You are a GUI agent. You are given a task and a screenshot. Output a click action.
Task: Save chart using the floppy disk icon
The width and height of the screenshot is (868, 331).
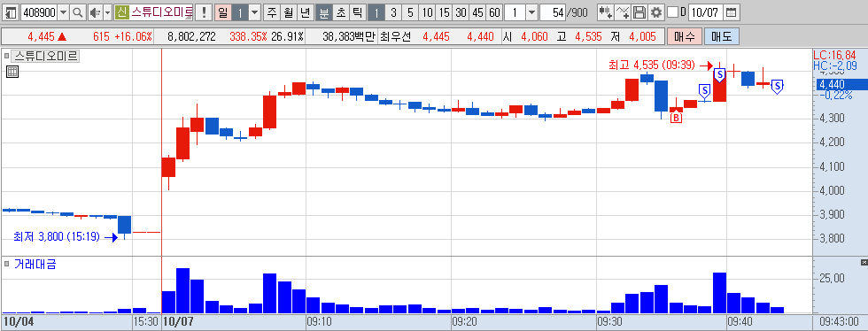639,12
